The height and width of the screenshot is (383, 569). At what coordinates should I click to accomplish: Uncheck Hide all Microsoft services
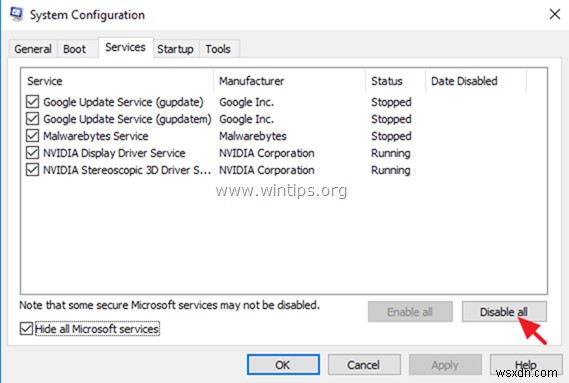26,329
